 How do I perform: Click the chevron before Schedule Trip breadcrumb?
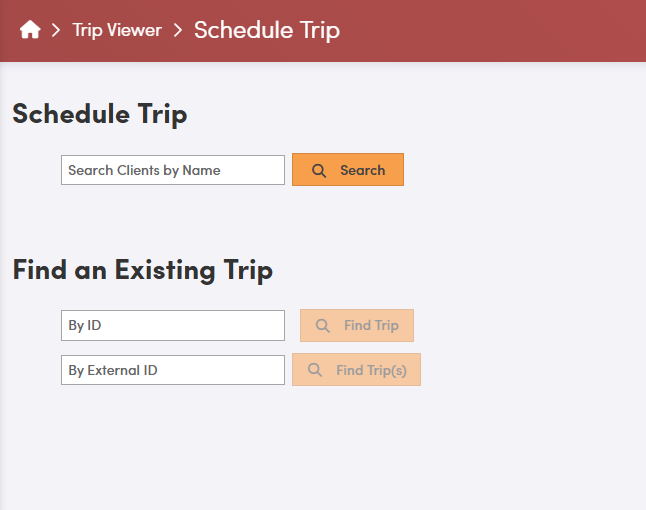(x=178, y=30)
